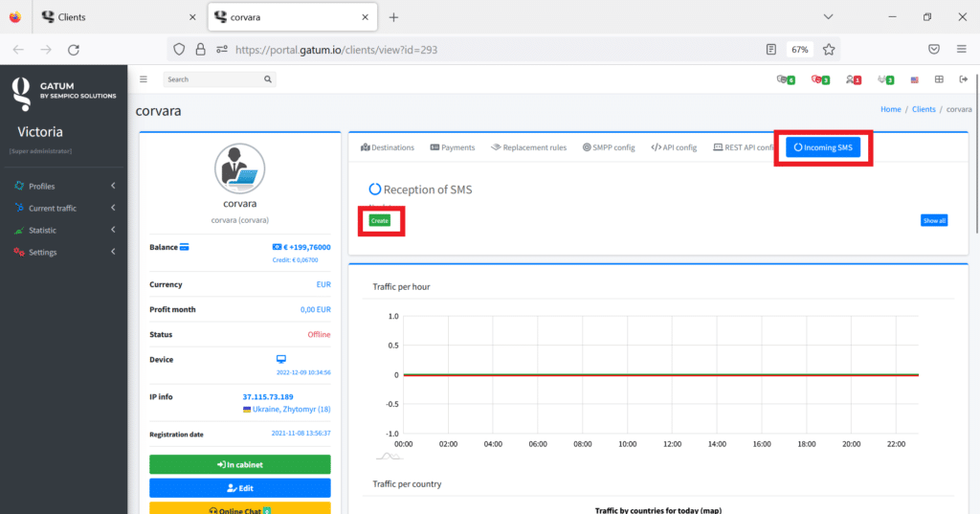The height and width of the screenshot is (514, 980).
Task: Click the yellow Online Chat button
Action: [x=240, y=509]
